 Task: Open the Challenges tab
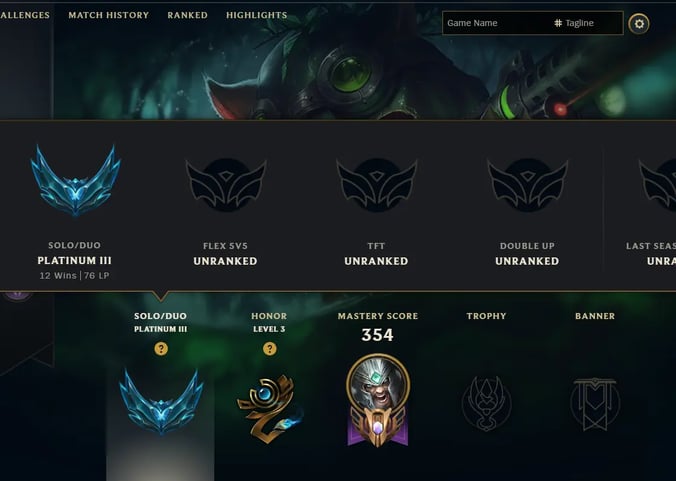[x=25, y=15]
